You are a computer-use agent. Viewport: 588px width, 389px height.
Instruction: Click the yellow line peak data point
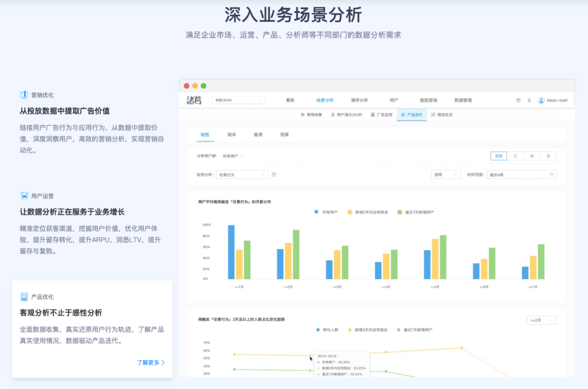(462, 348)
